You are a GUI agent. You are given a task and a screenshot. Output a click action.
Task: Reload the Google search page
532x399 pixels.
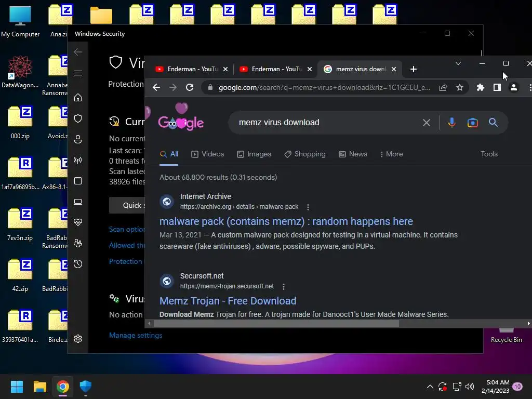pyautogui.click(x=190, y=87)
